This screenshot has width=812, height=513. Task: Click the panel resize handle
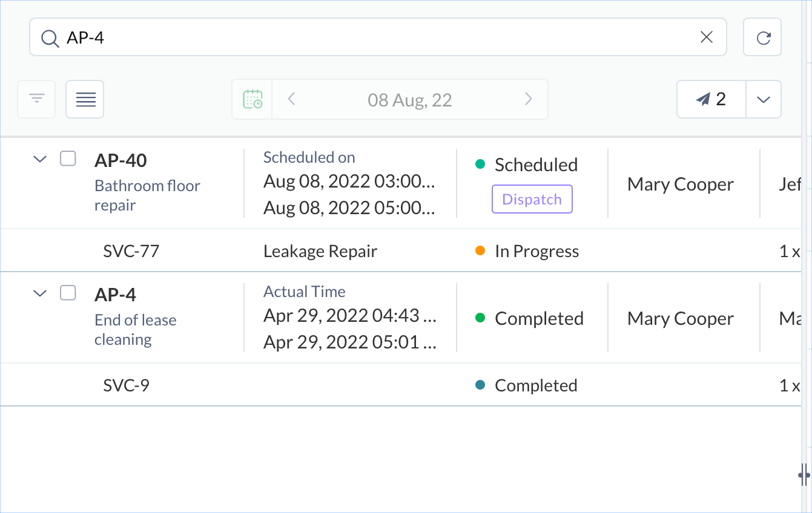[x=804, y=475]
